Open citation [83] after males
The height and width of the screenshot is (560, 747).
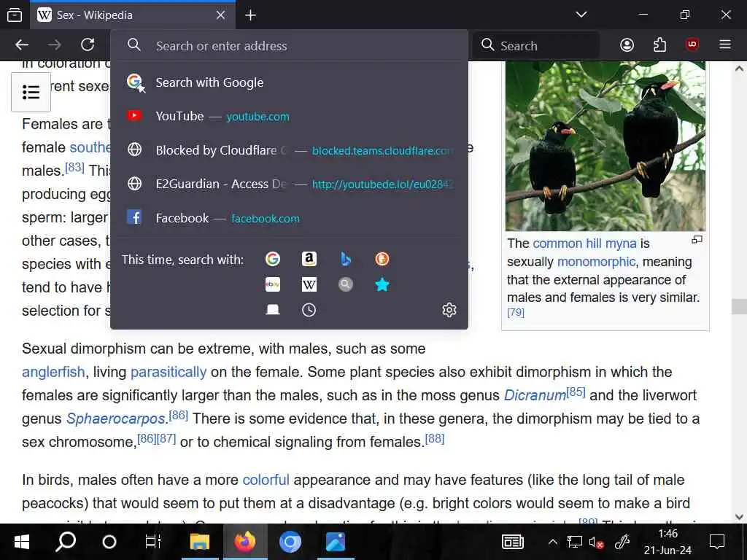point(74,167)
